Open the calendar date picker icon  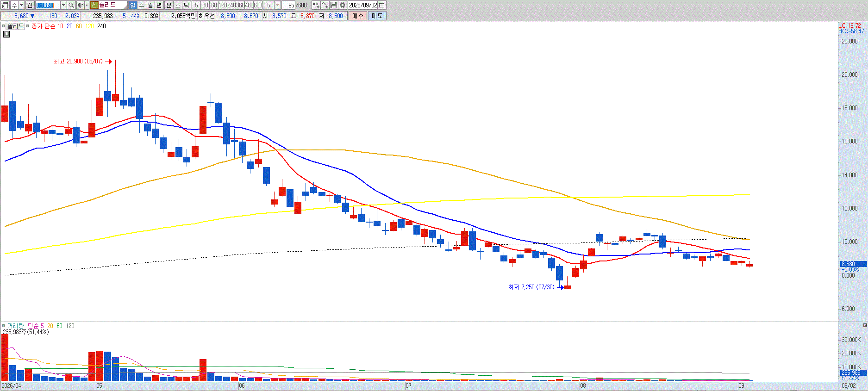pos(382,5)
